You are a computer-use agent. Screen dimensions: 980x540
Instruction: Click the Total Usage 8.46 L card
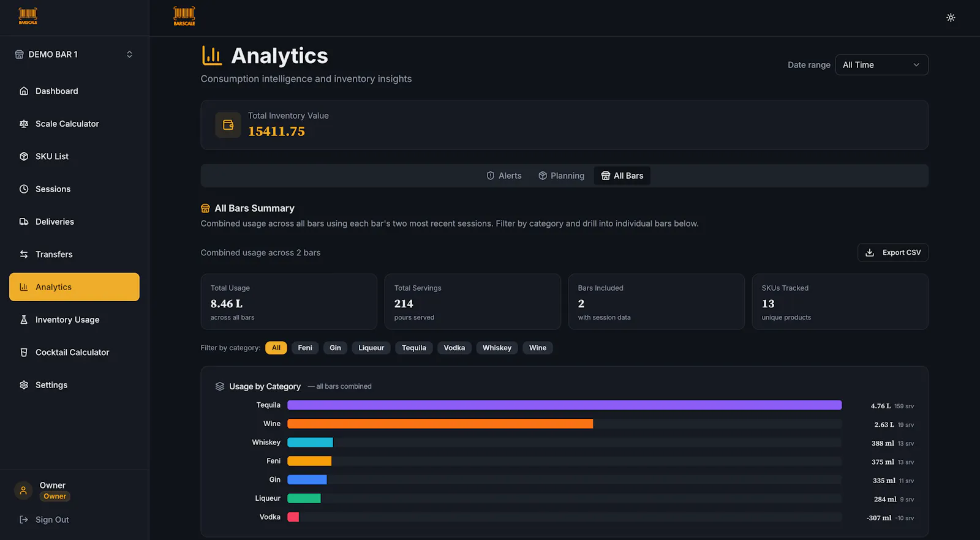click(x=288, y=302)
